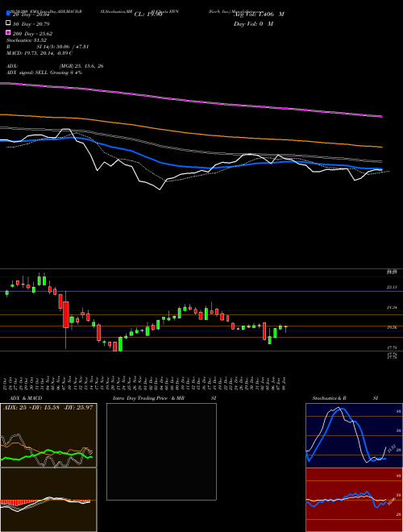Click the "(MGR) 25, 15.6, 26" ADX values
The height and width of the screenshot is (532, 403).
pyautogui.click(x=81, y=66)
